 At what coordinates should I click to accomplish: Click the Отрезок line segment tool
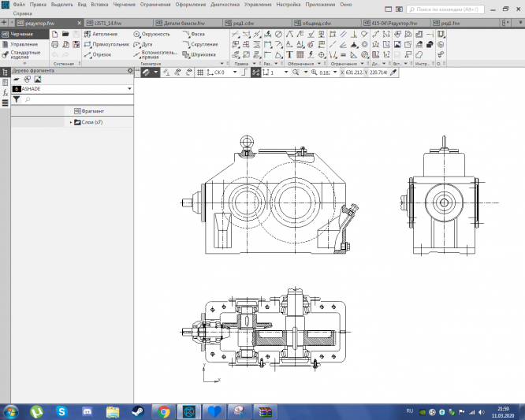coord(101,55)
